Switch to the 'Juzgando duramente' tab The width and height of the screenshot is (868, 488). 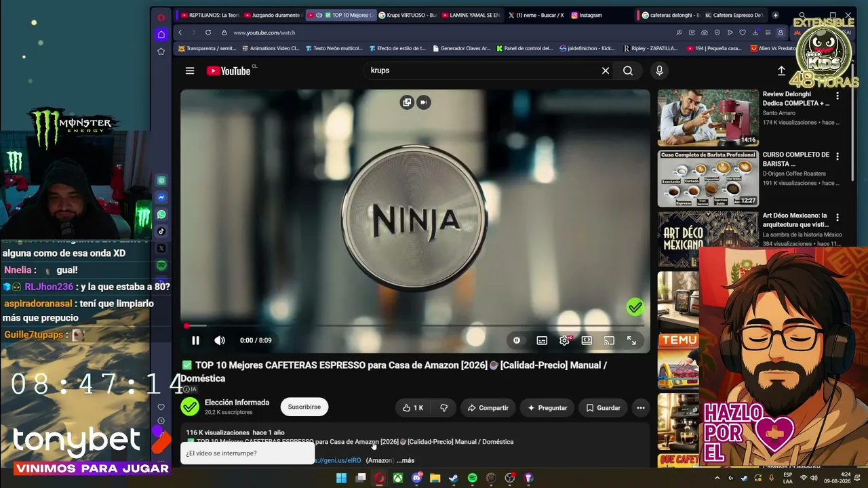click(272, 15)
